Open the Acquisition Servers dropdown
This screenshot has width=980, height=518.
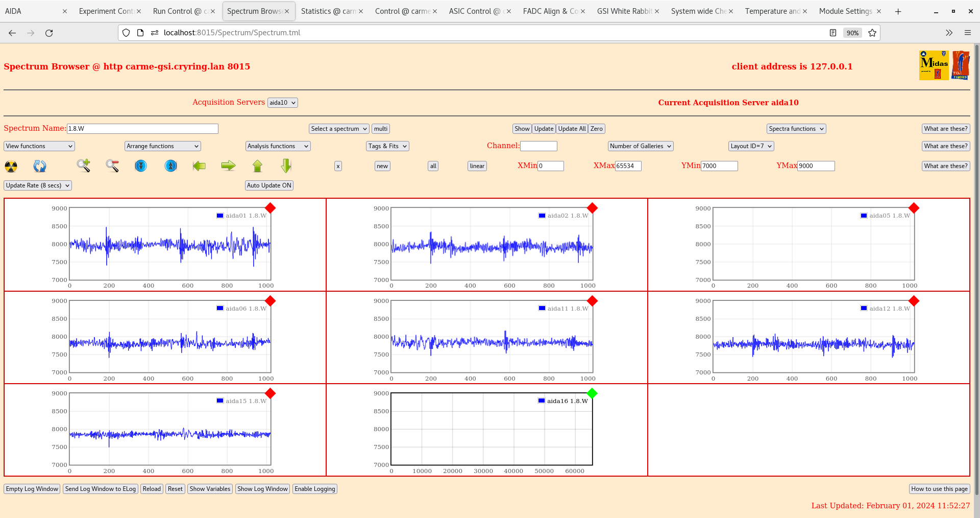(282, 102)
